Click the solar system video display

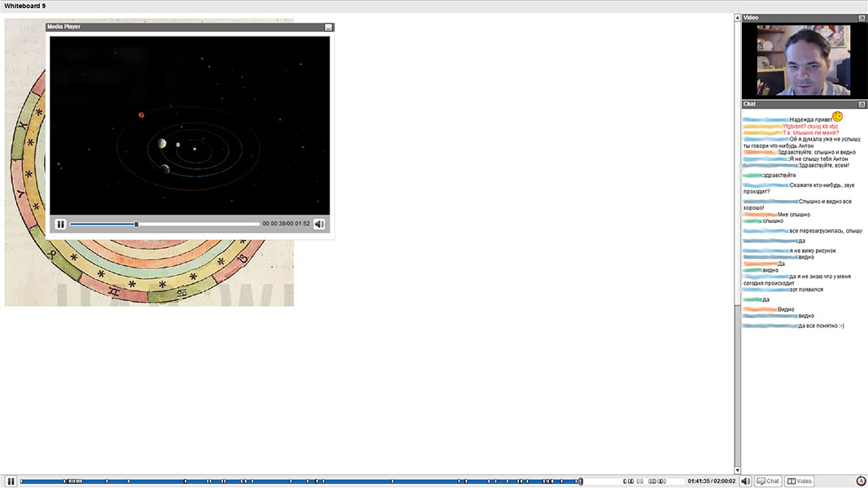pyautogui.click(x=190, y=125)
